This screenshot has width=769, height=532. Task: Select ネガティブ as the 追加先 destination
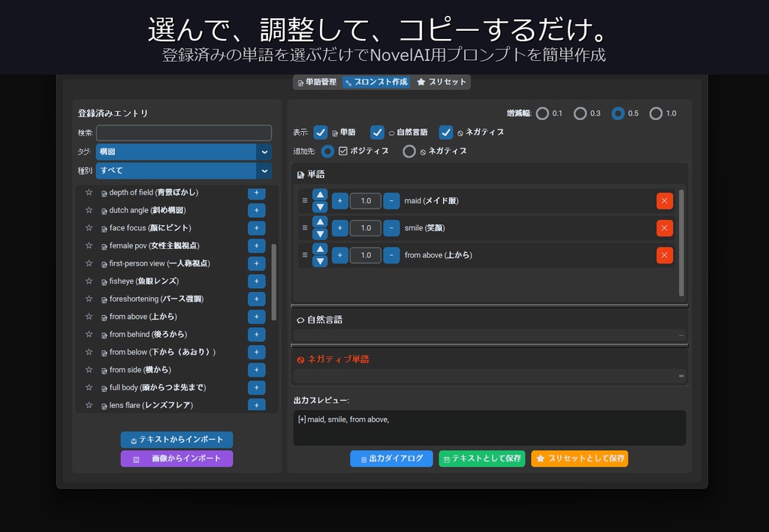(409, 151)
